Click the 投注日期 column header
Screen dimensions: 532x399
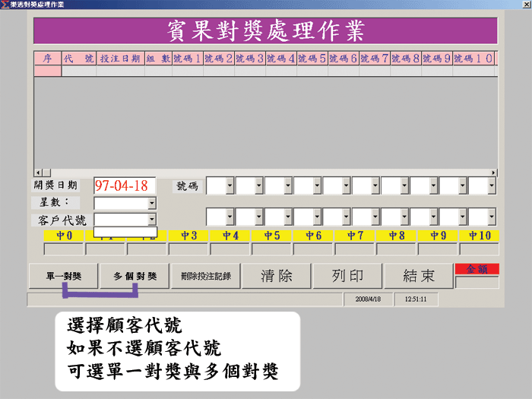(120, 59)
